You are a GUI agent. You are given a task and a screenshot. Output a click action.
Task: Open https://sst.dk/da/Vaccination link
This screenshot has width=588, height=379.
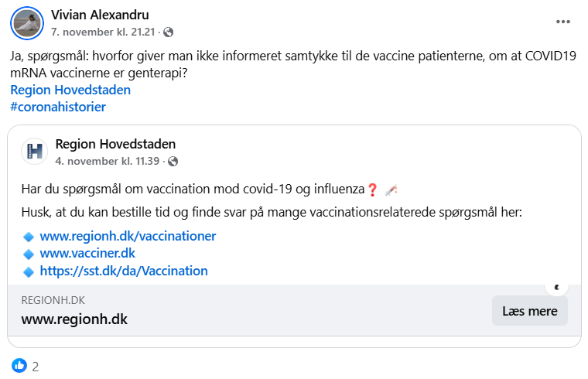pyautogui.click(x=124, y=271)
